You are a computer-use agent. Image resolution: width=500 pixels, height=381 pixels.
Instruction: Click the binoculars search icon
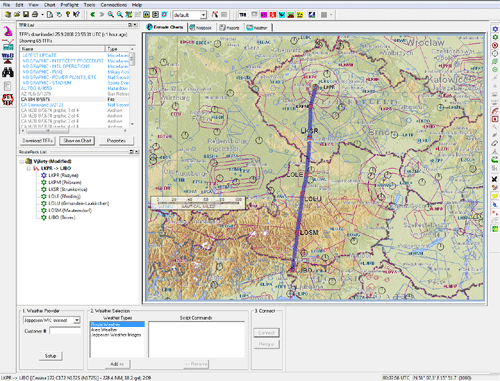point(8,72)
